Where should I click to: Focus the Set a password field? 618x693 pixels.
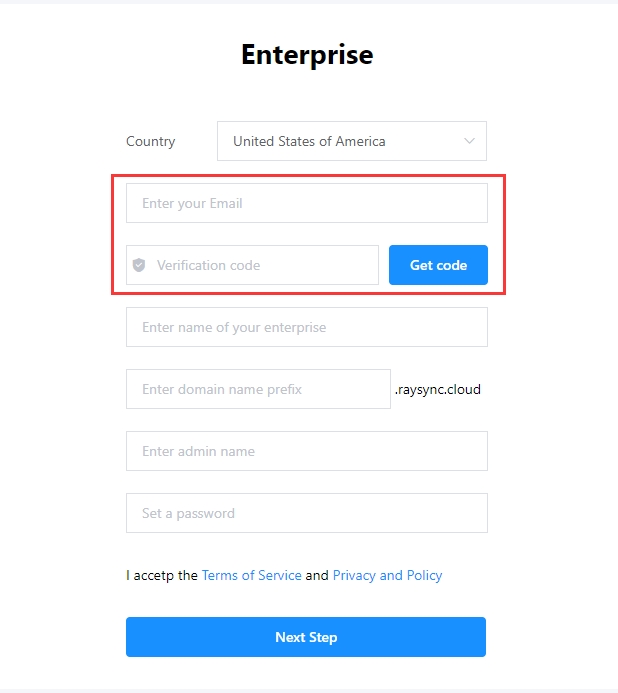[306, 513]
